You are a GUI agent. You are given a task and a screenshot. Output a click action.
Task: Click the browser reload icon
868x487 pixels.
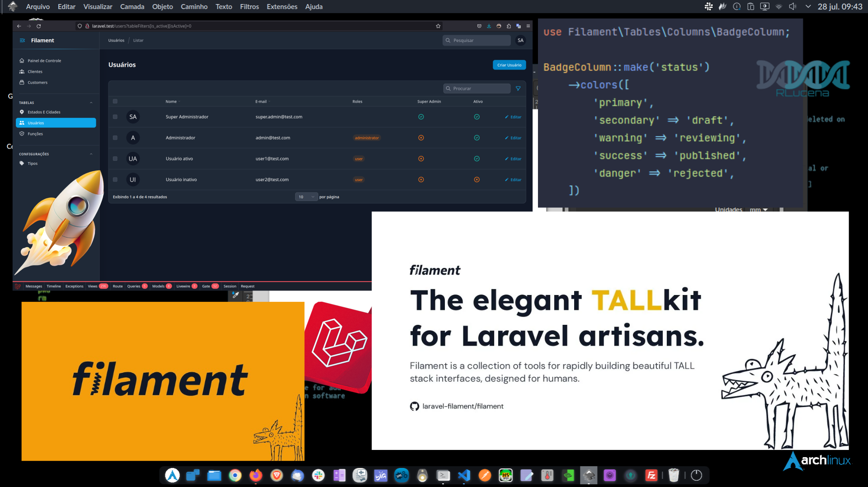coord(39,26)
